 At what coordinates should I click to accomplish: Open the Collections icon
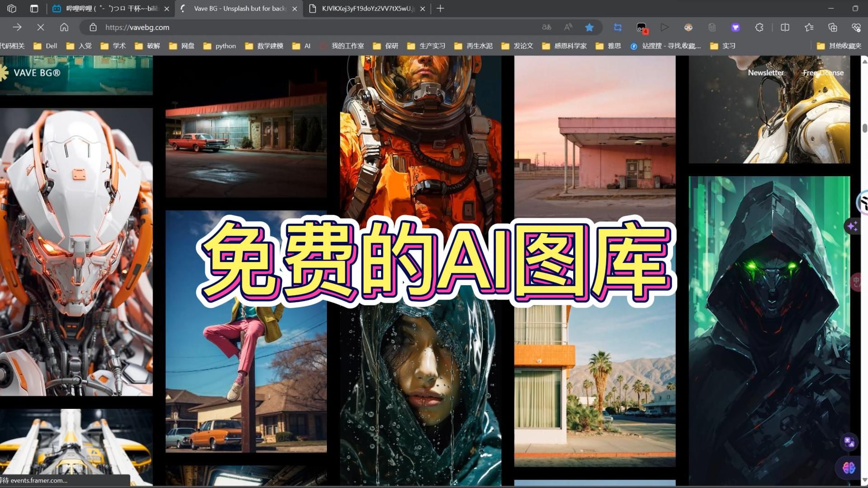pos(832,28)
